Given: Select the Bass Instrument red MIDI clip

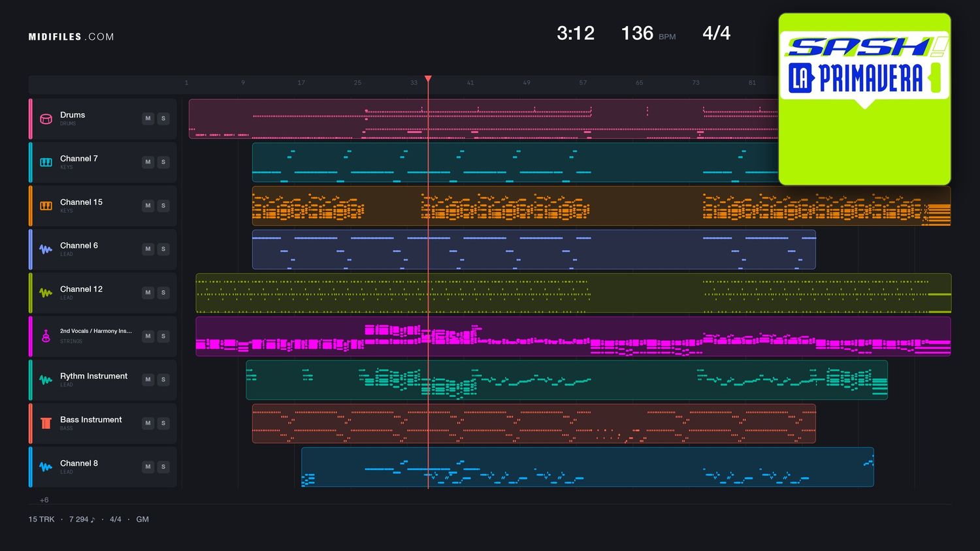Looking at the screenshot, I should coord(534,424).
